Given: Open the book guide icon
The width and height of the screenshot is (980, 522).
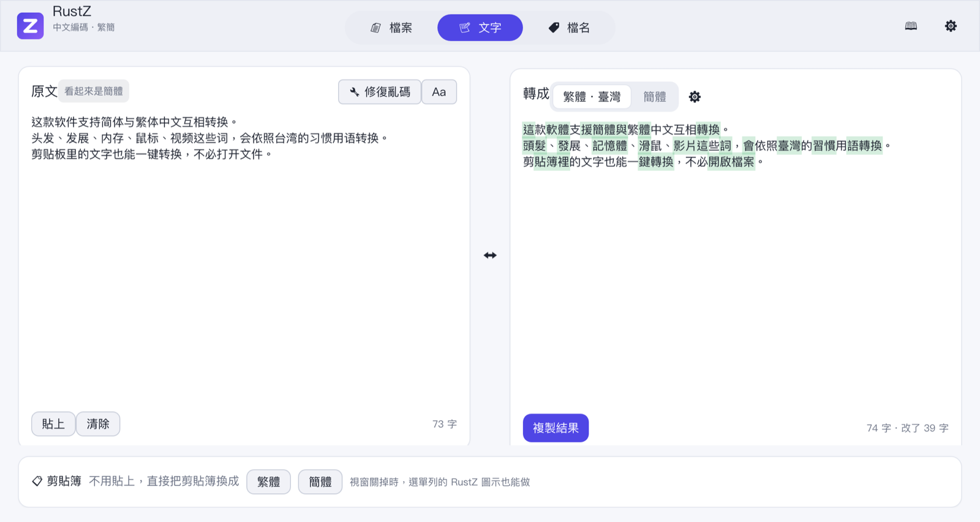Looking at the screenshot, I should [x=911, y=26].
